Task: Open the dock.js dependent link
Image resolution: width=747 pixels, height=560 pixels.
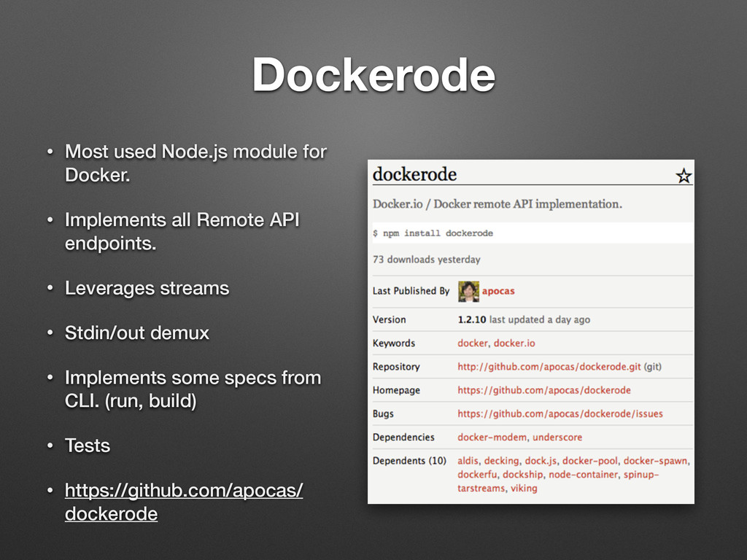Action: point(541,461)
